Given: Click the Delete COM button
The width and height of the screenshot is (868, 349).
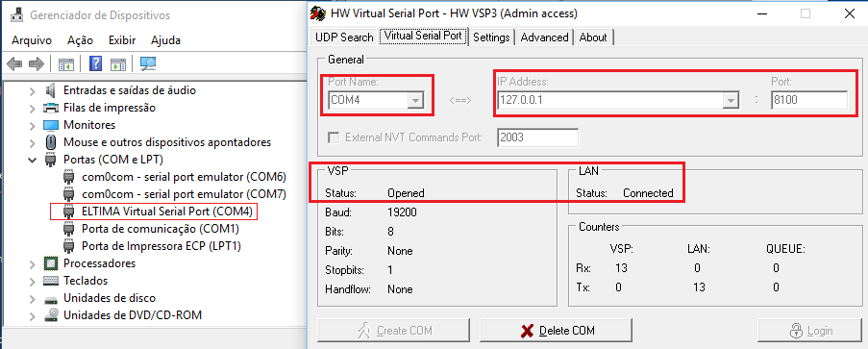Looking at the screenshot, I should pos(556,331).
